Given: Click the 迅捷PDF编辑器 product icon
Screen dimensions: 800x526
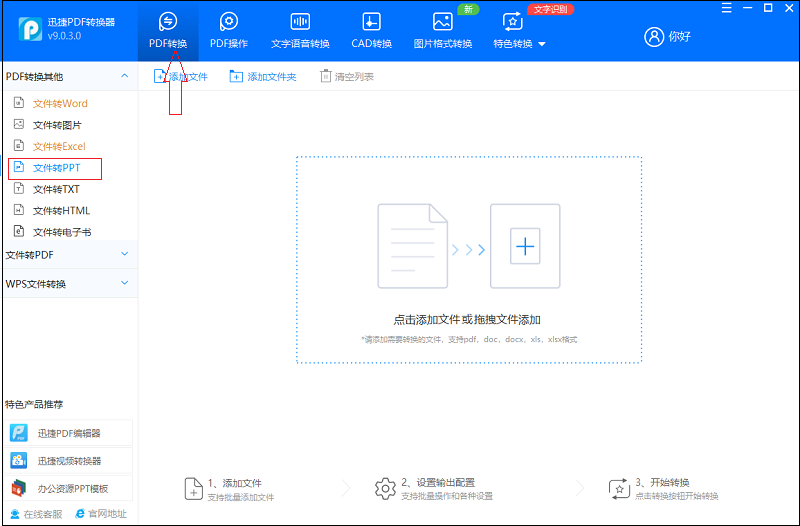Looking at the screenshot, I should click(19, 433).
